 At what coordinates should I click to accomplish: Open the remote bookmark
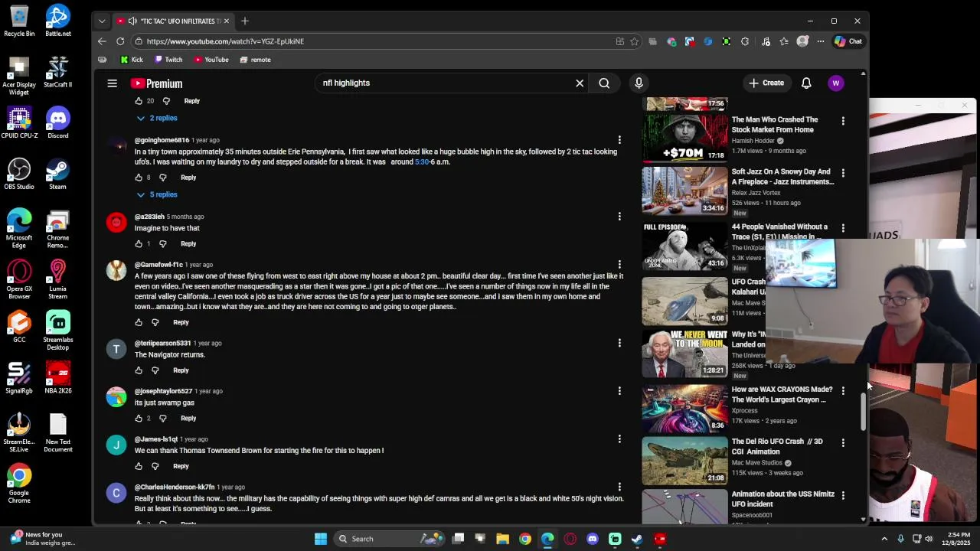coord(255,60)
